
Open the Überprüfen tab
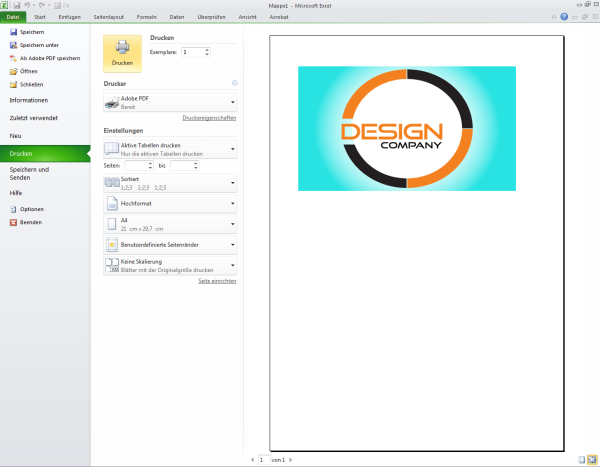click(x=212, y=17)
